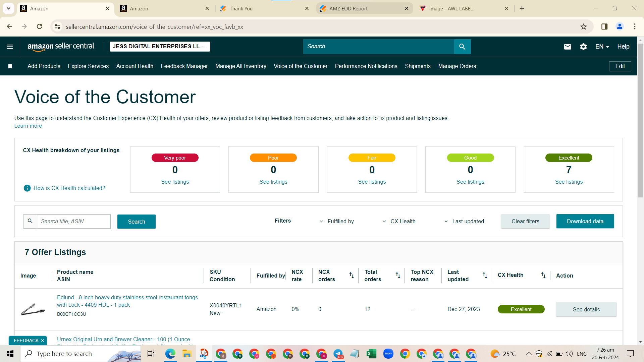
Task: Go to Account Health
Action: click(135, 66)
